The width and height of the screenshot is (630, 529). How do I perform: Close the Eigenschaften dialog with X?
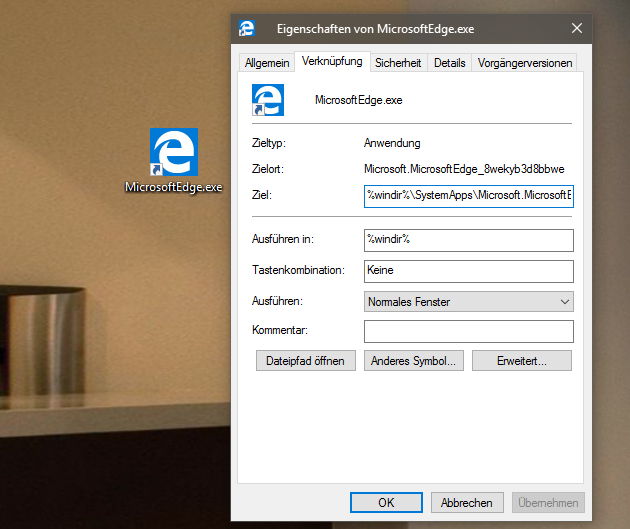click(577, 28)
